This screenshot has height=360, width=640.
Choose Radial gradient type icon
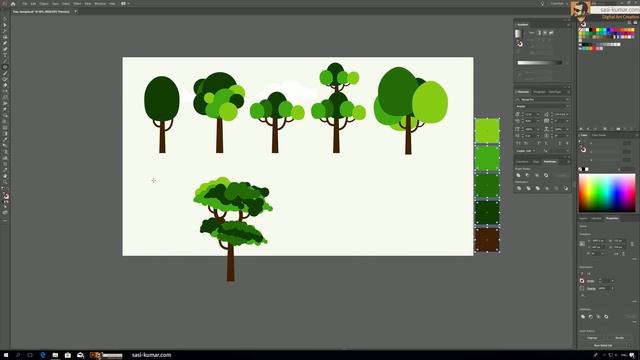(544, 33)
